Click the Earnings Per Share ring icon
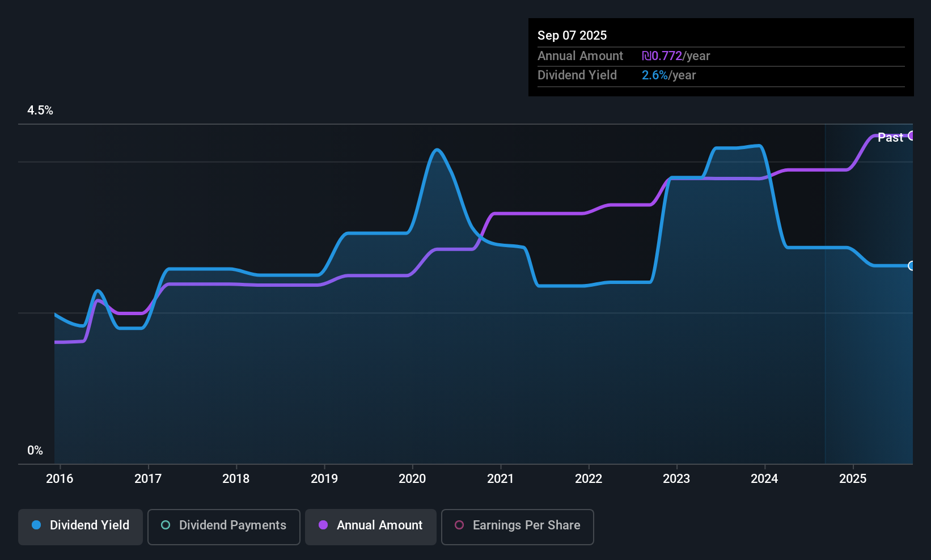931x560 pixels. pyautogui.click(x=458, y=526)
